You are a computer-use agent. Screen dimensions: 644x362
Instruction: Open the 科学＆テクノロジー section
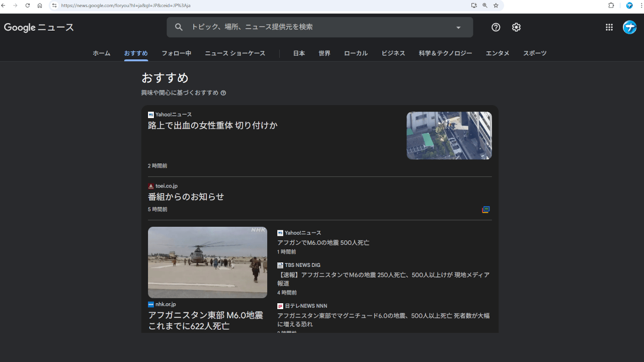(445, 53)
